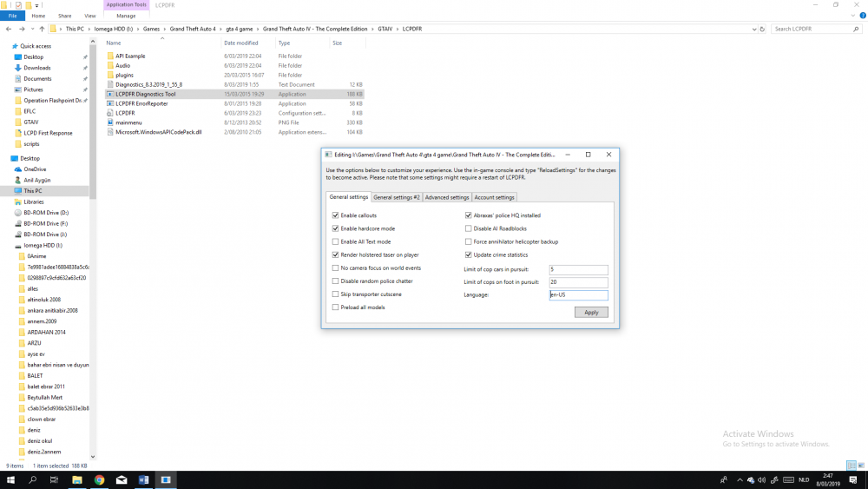This screenshot has height=489, width=868.
Task: Go up one folder level arrow
Action: coord(42,29)
